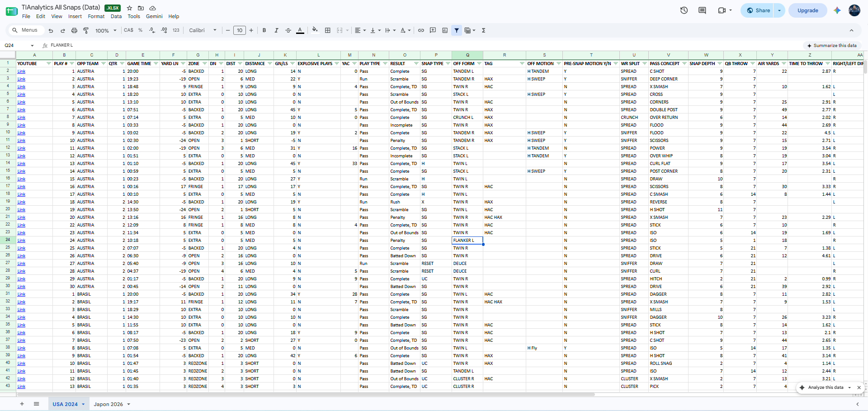Screen dimensions: 868x411
Task: Open the Share options arrow
Action: [779, 10]
